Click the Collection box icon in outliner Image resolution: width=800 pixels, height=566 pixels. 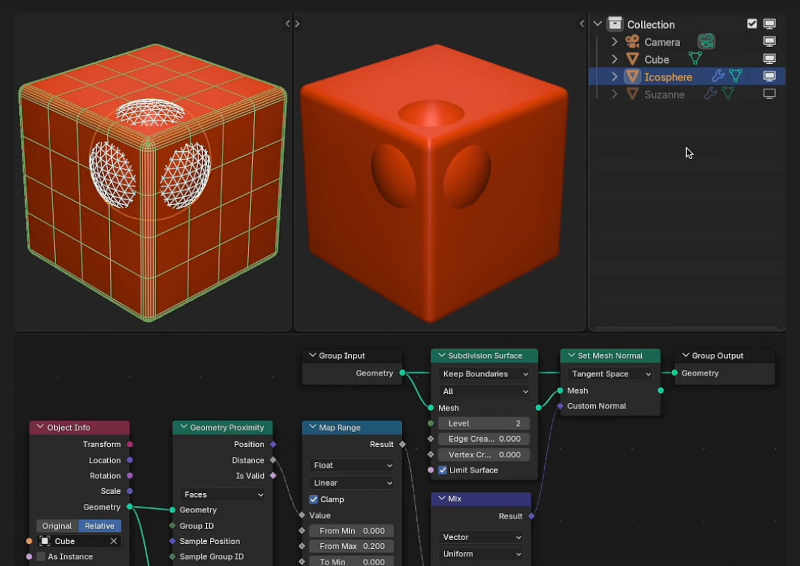[x=615, y=23]
